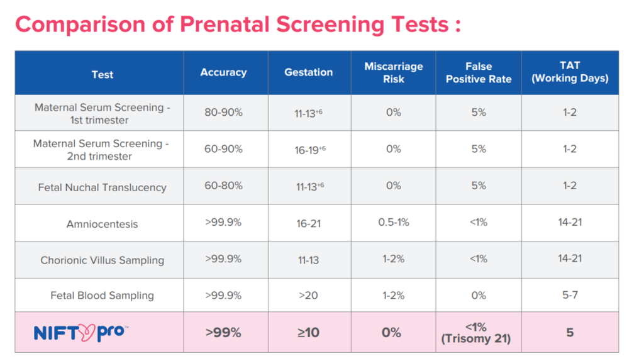Click the NIFTY pro logo
Viewport: 644px width, 361px height.
pyautogui.click(x=80, y=332)
